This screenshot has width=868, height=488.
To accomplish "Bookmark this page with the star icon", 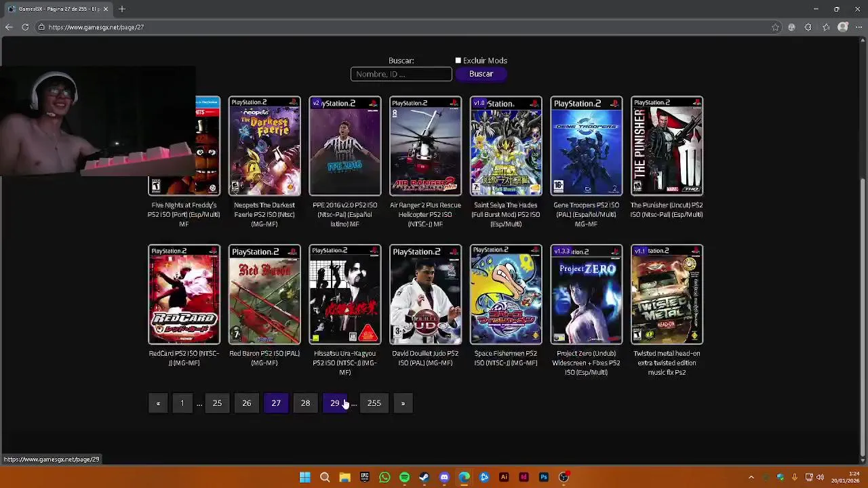I will pyautogui.click(x=775, y=27).
